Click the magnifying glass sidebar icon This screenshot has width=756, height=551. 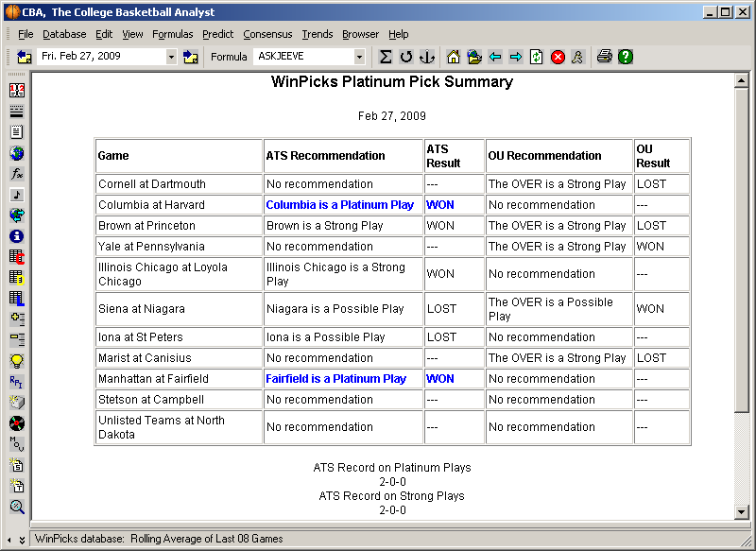(17, 507)
